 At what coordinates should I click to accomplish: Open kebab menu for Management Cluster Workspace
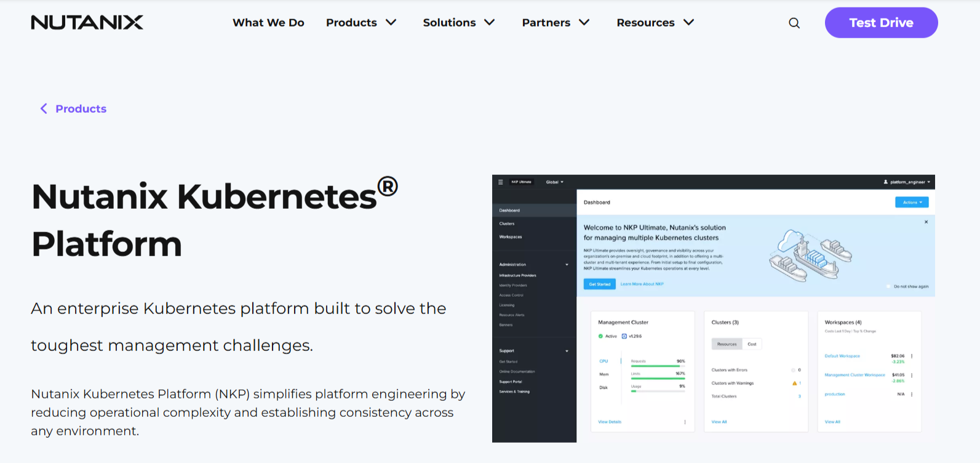tap(912, 375)
